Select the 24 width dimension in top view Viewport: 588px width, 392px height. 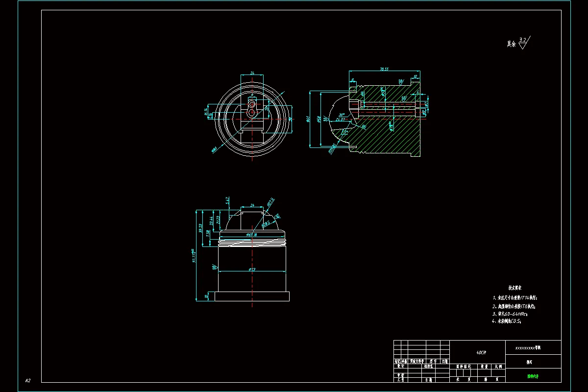click(x=252, y=73)
